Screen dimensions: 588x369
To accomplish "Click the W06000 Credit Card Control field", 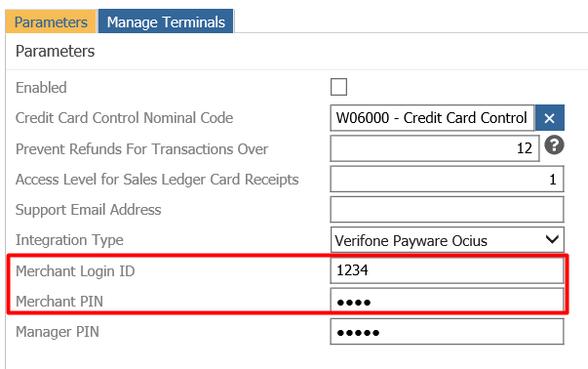I will [432, 118].
